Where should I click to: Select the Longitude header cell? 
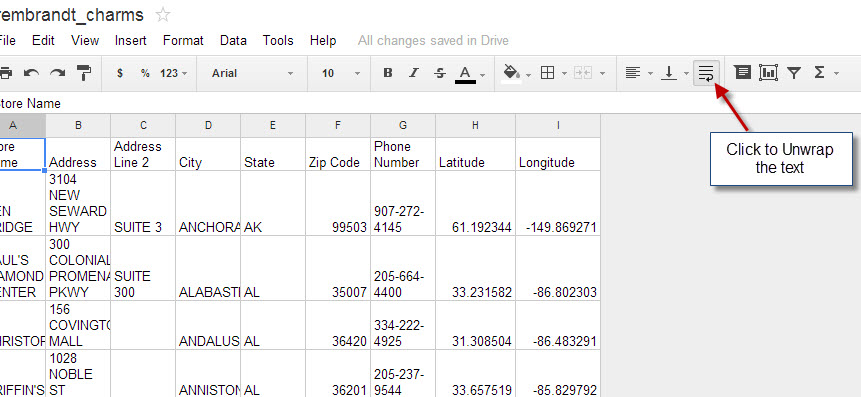[558, 154]
